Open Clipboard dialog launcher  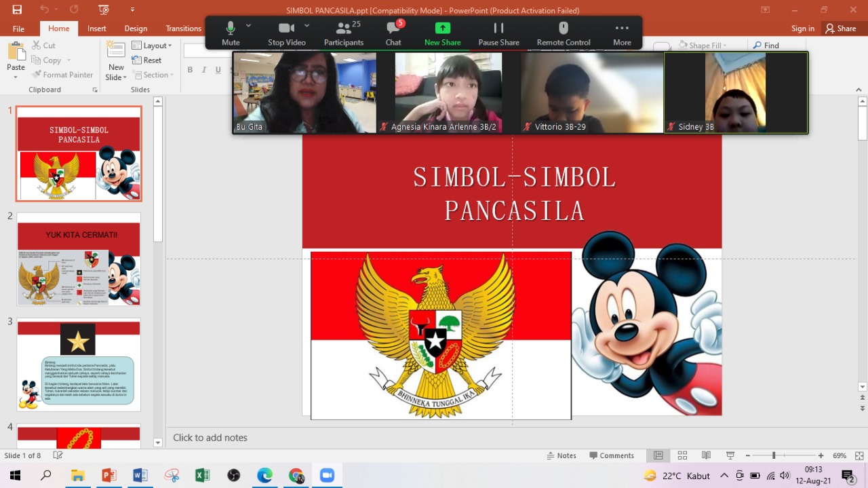[x=95, y=90]
